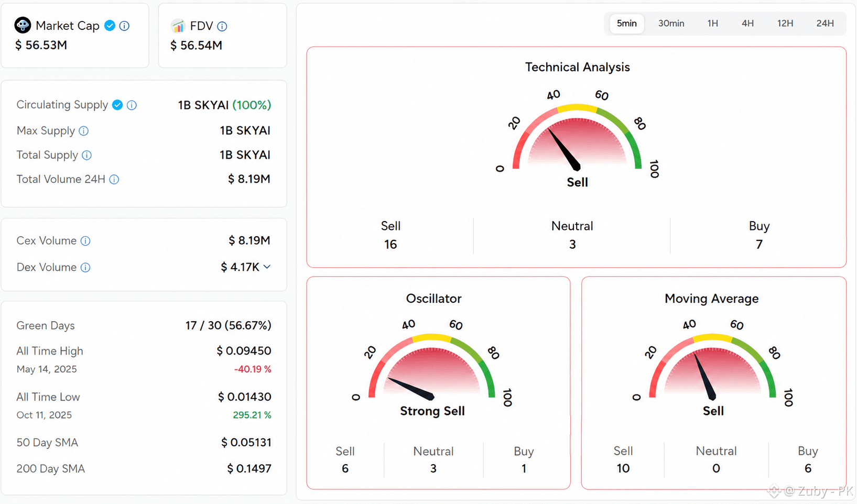Viewport: 857px width, 504px height.
Task: Switch to the 4H timeframe tab
Action: (x=748, y=23)
